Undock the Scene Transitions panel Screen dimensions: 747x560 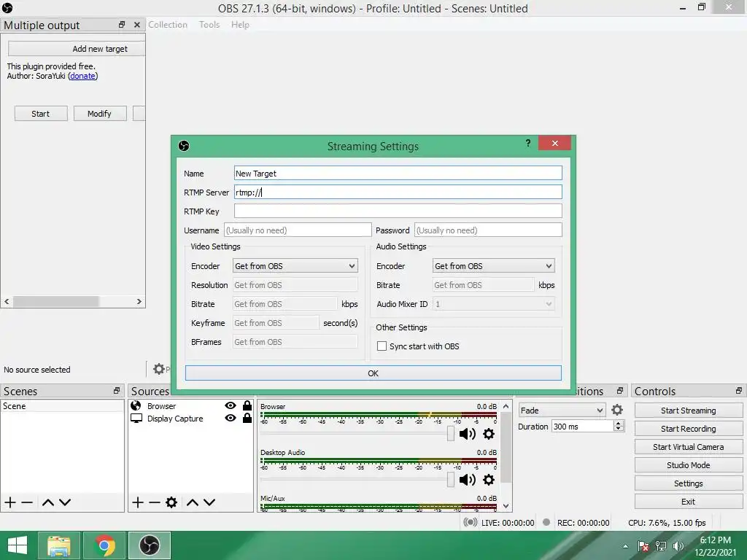620,391
